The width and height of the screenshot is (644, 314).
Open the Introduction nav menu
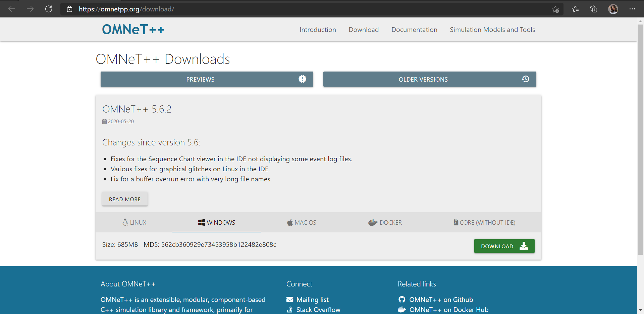tap(318, 30)
